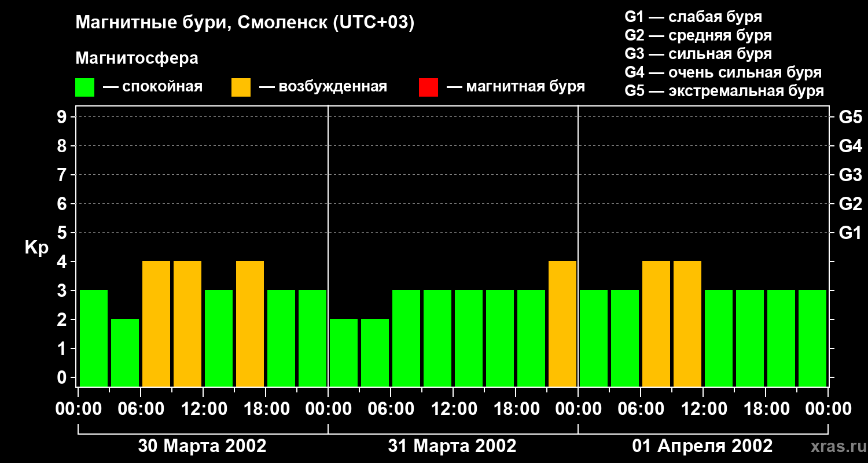Screen dimensions: 868x463
Task: Click the orange excited magnetosphere legend swatch
Action: click(x=241, y=87)
